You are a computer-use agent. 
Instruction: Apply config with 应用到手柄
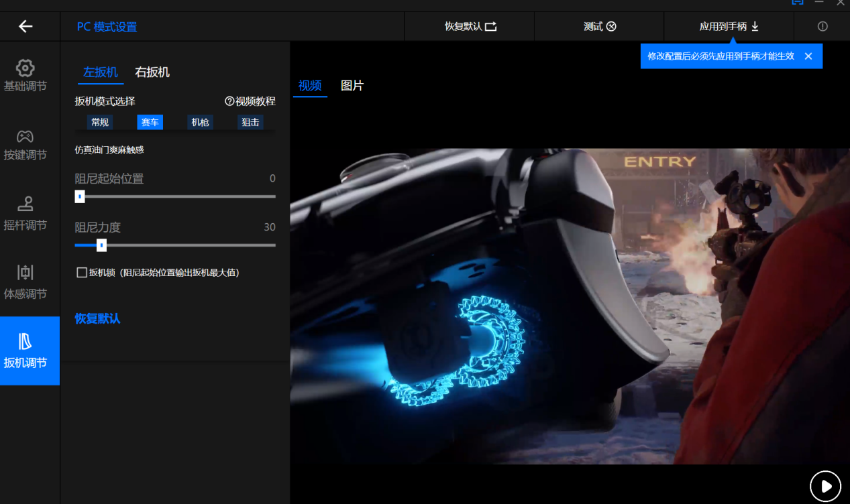click(x=729, y=27)
